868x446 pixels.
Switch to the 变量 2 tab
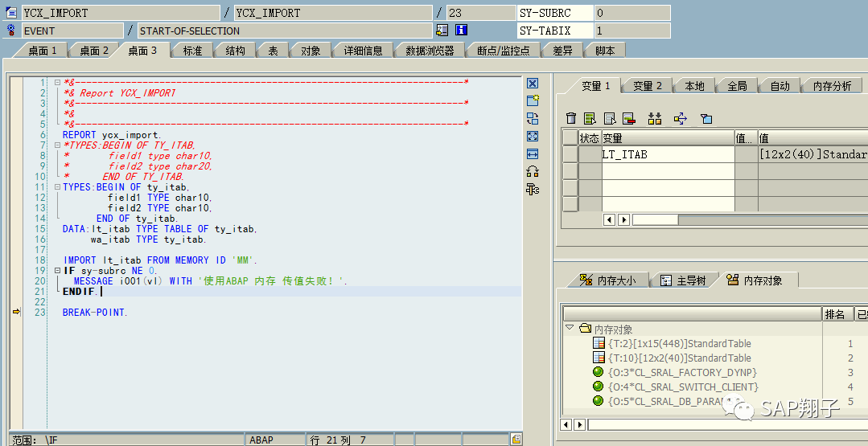pos(647,86)
